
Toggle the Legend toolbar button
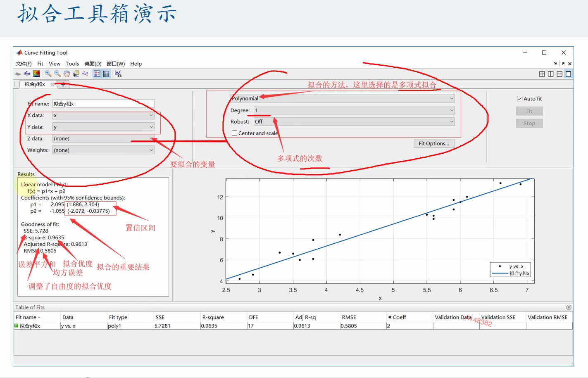pyautogui.click(x=97, y=74)
